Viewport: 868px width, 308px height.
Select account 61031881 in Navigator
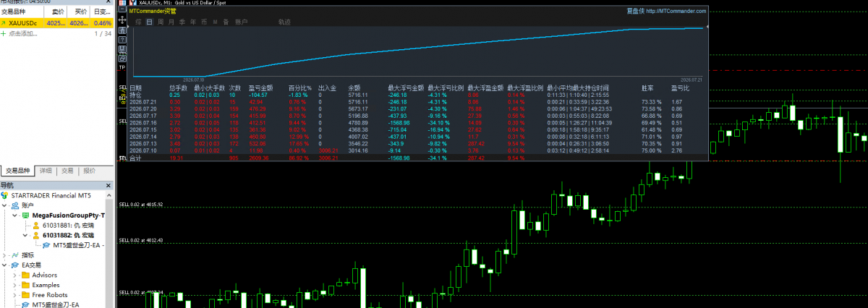tap(68, 226)
